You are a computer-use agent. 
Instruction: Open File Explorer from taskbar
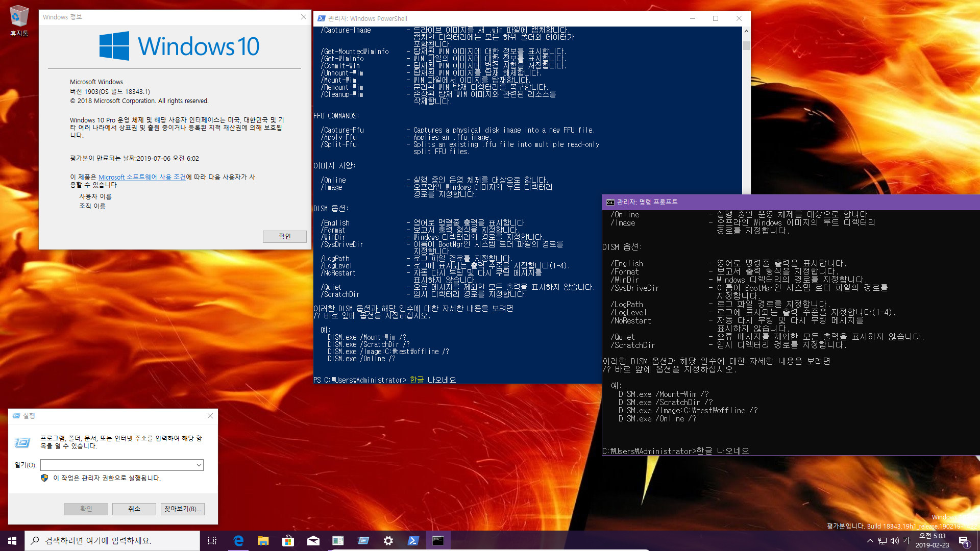[x=263, y=541]
